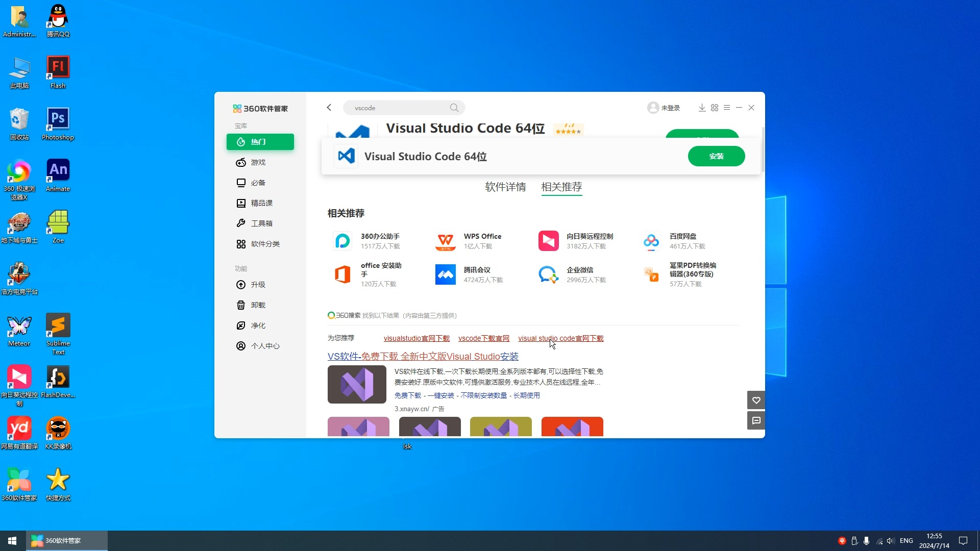The image size is (980, 551).
Task: Open the 升级 upgrade manager
Action: [x=257, y=285]
